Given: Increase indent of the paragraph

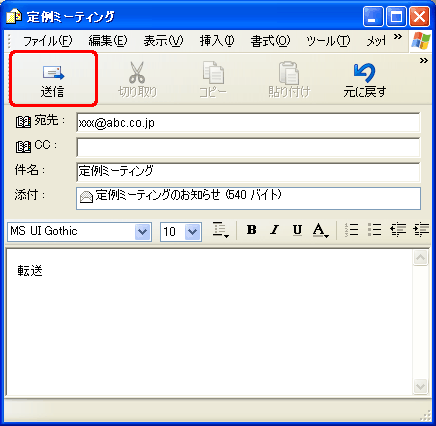Looking at the screenshot, I should 421,230.
